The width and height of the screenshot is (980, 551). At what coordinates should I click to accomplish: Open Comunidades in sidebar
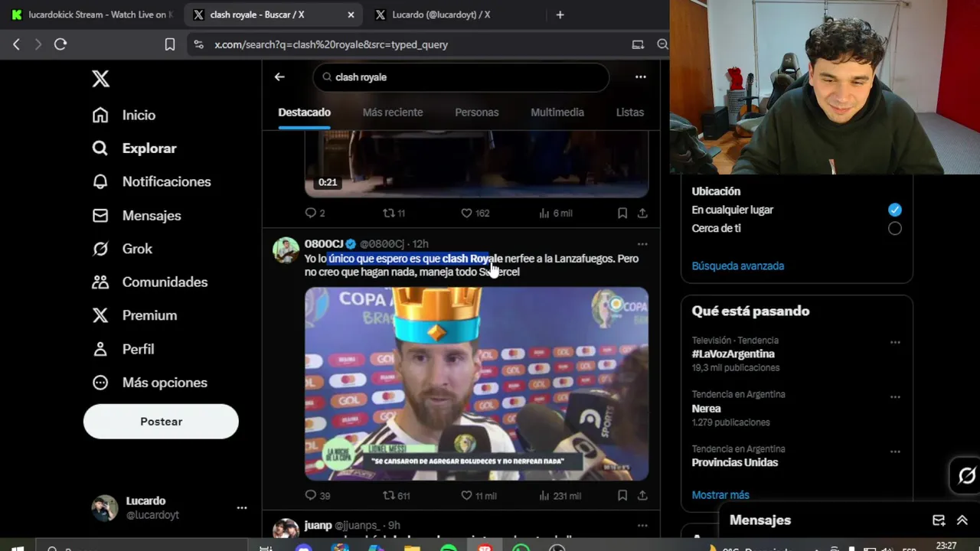(149, 282)
